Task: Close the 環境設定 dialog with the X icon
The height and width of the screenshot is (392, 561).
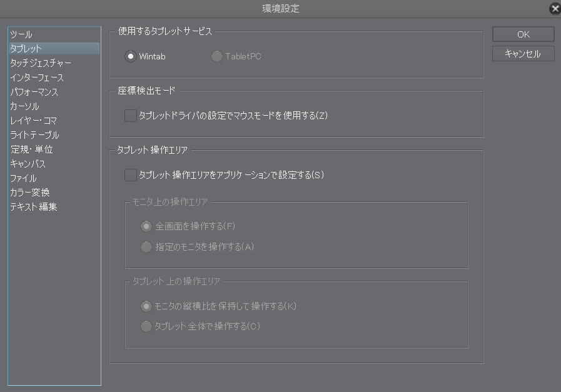Action: click(x=554, y=9)
